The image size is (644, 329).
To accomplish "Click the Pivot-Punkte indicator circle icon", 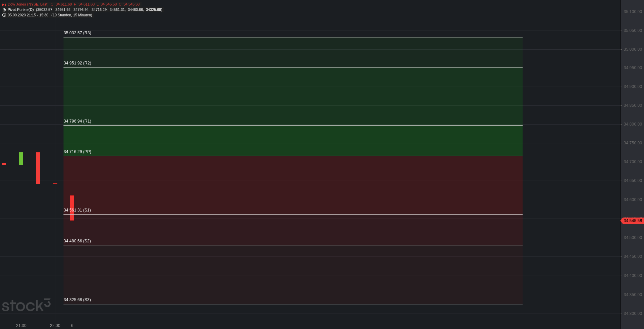I will 4,10.
